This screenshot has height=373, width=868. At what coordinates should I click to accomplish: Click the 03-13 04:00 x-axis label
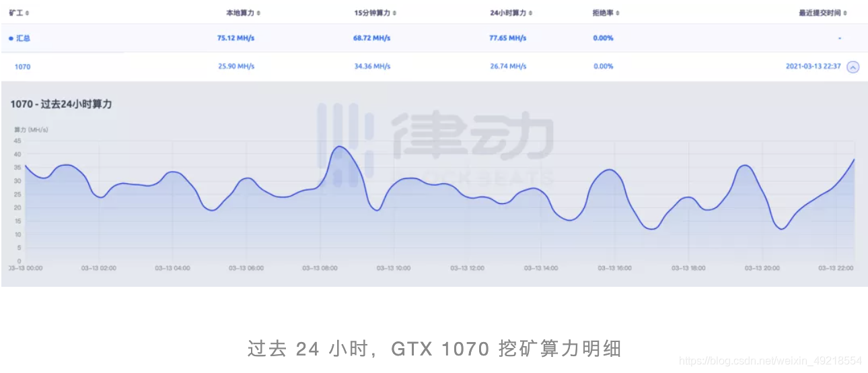(x=172, y=268)
